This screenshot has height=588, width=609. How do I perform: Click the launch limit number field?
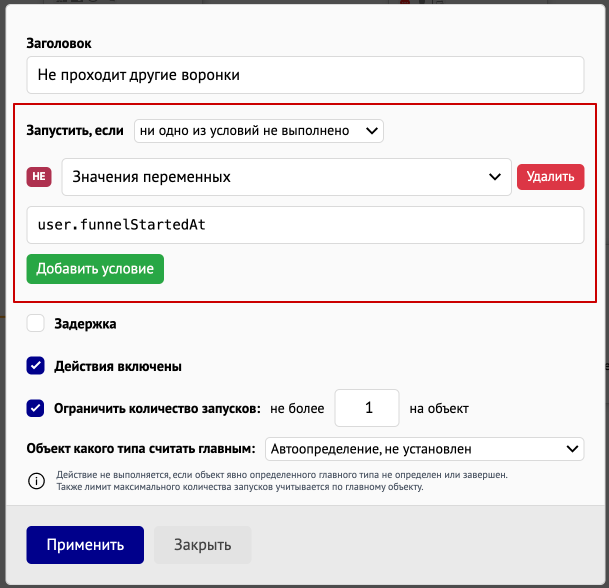[367, 408]
